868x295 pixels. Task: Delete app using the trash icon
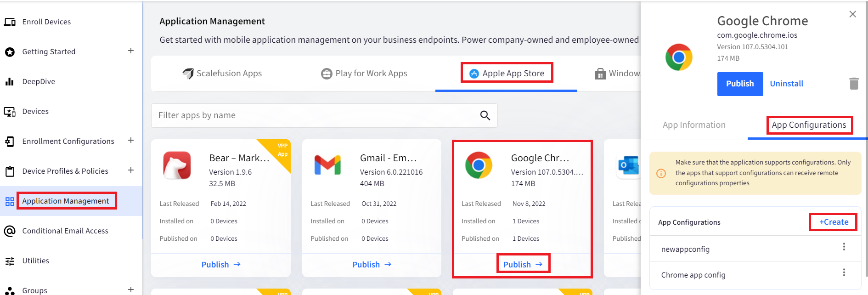click(854, 84)
